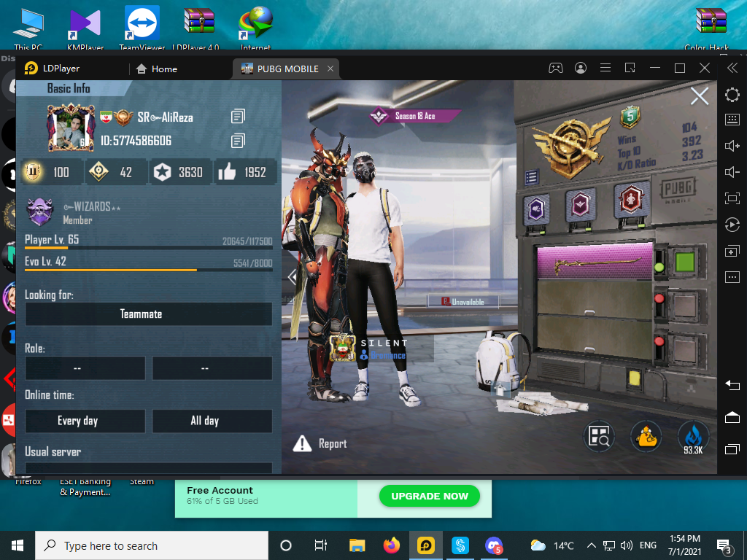747x560 pixels.
Task: Increase volume in LDPlayer sidebar
Action: coord(732,146)
